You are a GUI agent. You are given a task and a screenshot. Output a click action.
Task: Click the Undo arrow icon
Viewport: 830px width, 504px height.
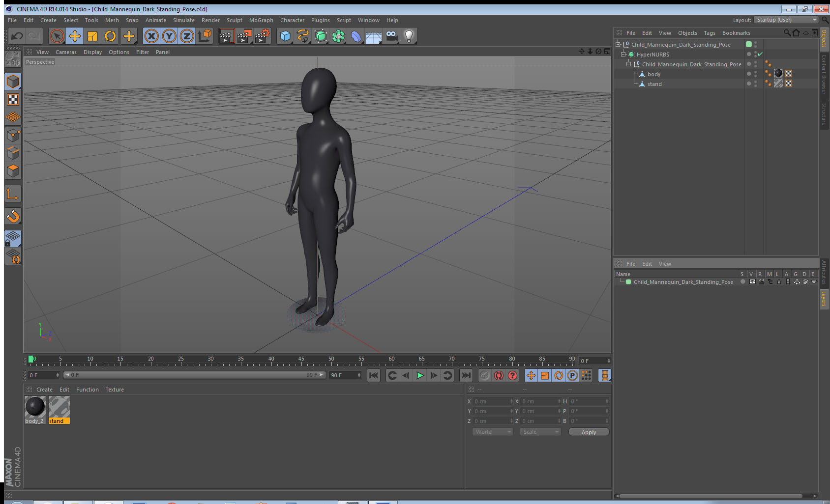point(17,36)
